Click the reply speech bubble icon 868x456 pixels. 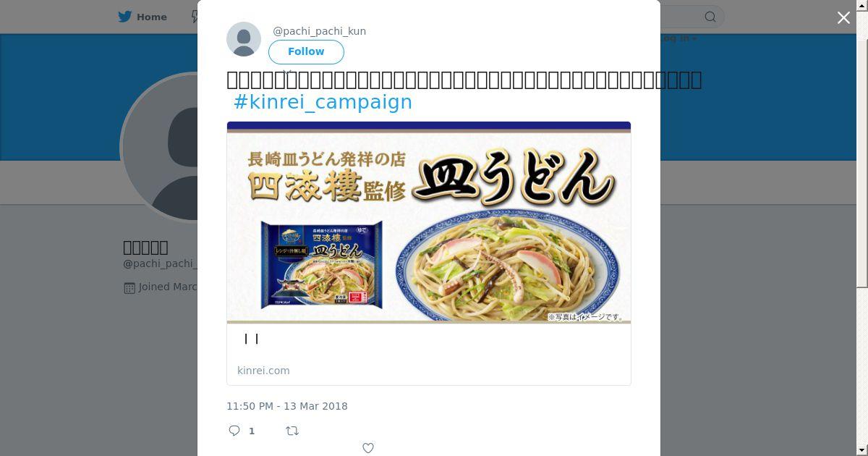point(234,431)
